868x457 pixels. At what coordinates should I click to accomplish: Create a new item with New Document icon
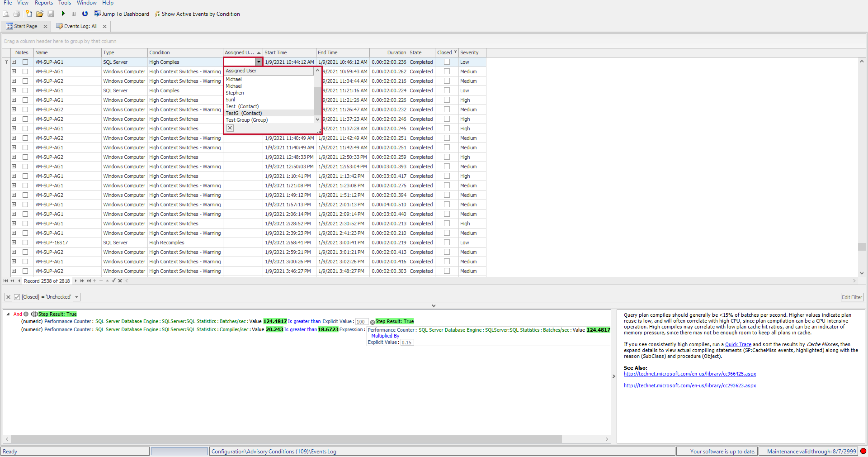tap(28, 14)
